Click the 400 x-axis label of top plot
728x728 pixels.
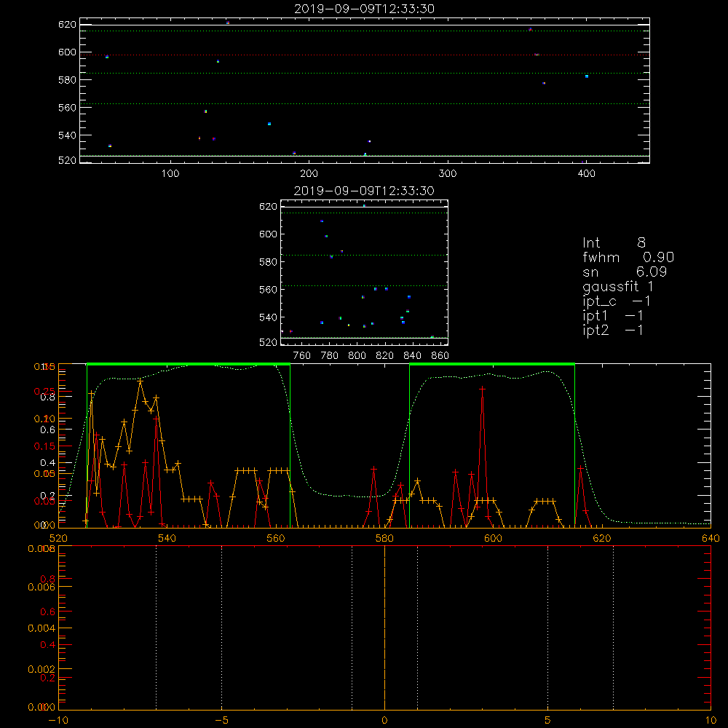586,174
